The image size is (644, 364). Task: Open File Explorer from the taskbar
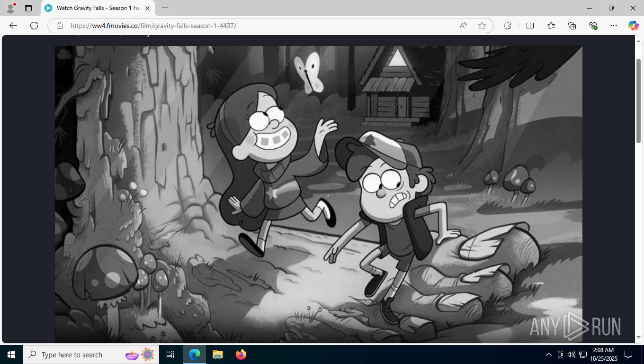pyautogui.click(x=217, y=355)
